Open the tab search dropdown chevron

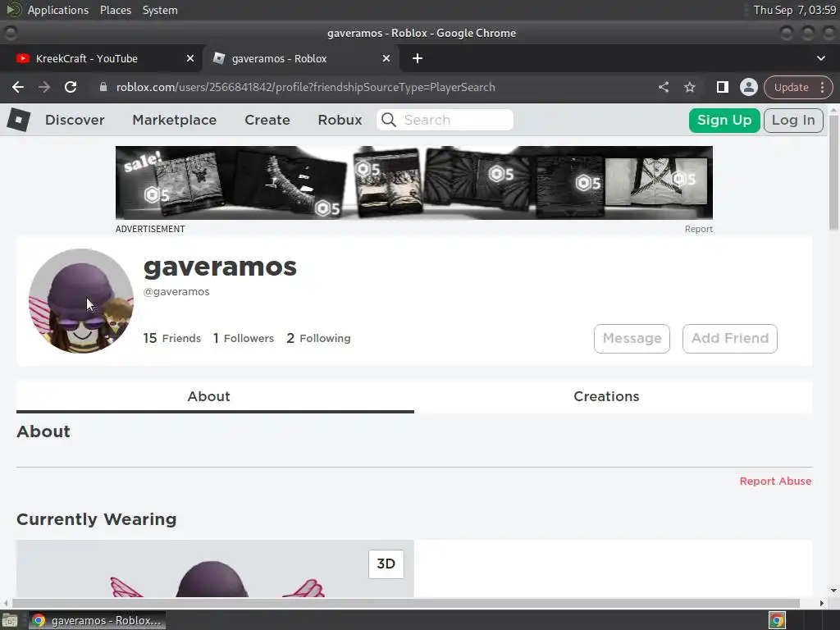(x=820, y=58)
